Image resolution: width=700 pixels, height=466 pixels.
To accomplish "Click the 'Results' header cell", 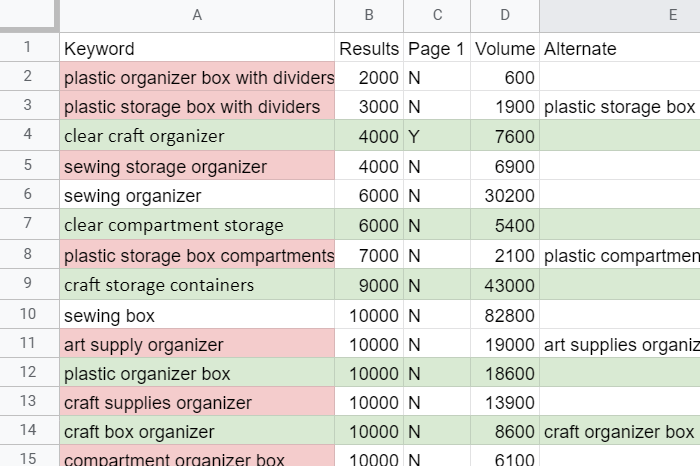I will 369,47.
